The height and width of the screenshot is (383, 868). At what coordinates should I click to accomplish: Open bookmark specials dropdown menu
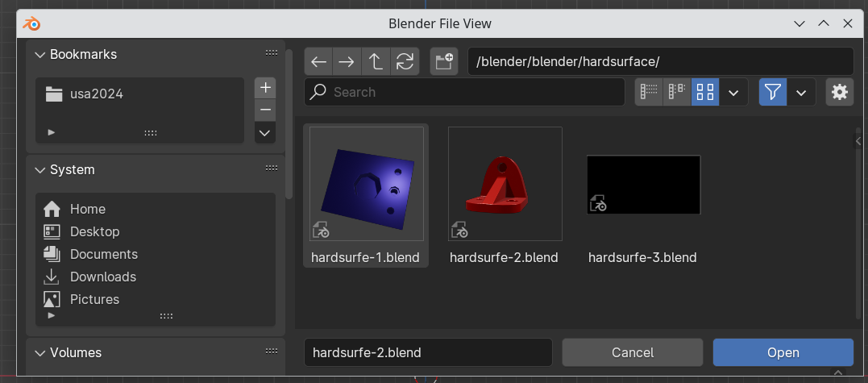[265, 133]
